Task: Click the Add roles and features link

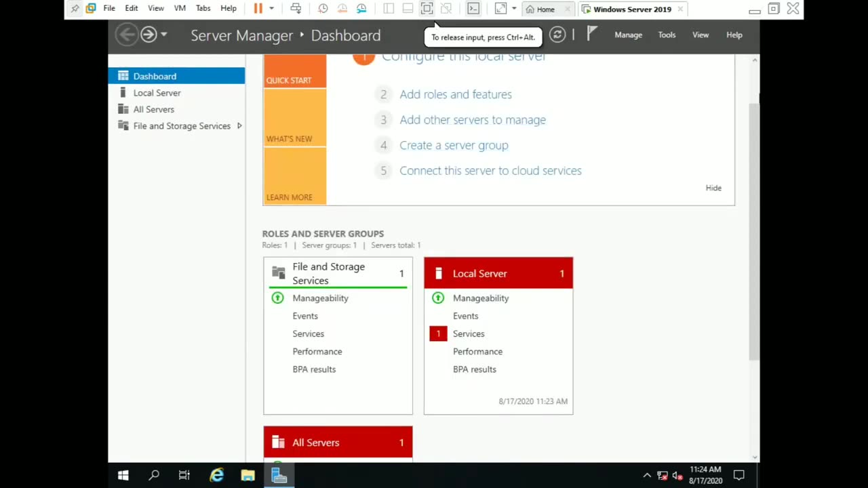Action: 456,94
